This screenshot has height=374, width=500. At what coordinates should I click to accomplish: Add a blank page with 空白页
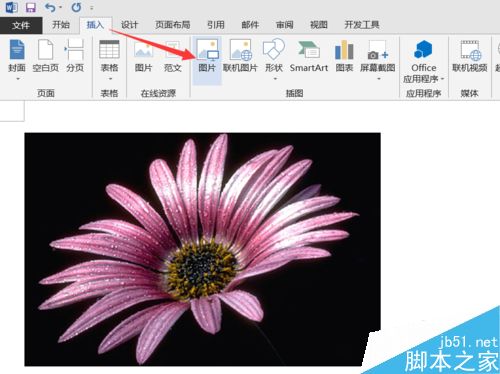[46, 56]
